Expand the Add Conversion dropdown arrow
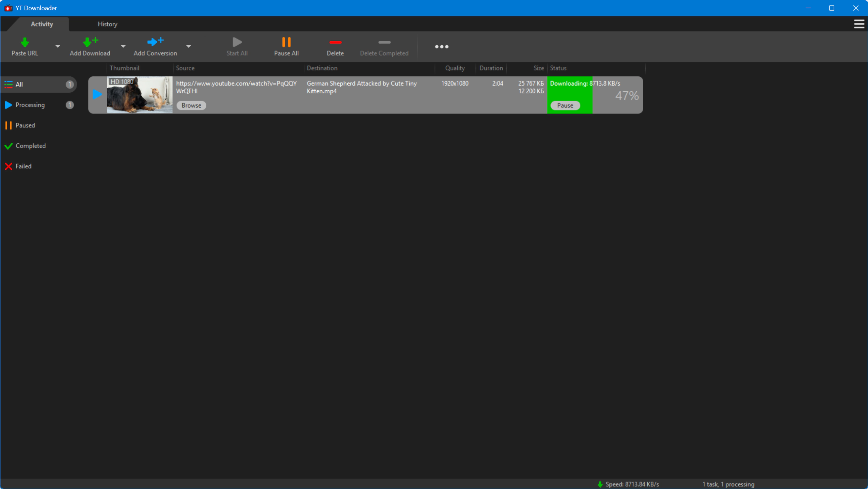Image resolution: width=868 pixels, height=489 pixels. pyautogui.click(x=188, y=46)
